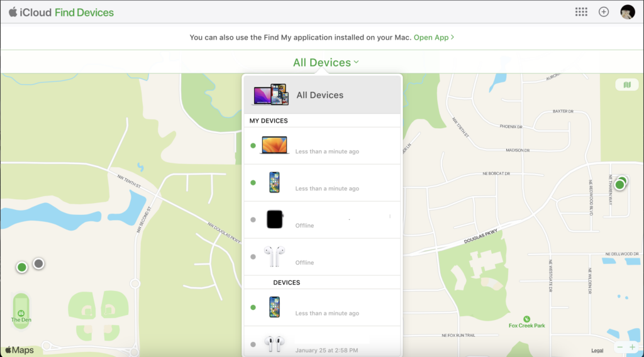Select the iPhone in Devices section

pos(322,307)
